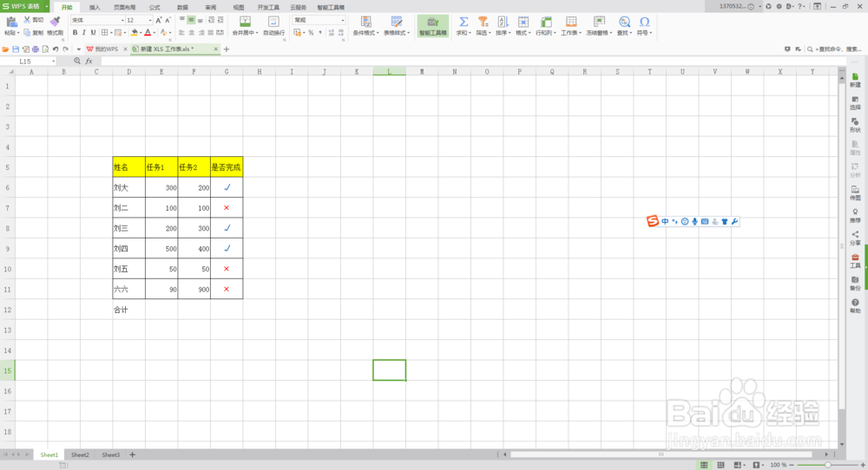
Task: Click the vertical scrollbar down arrow
Action: tap(842, 444)
